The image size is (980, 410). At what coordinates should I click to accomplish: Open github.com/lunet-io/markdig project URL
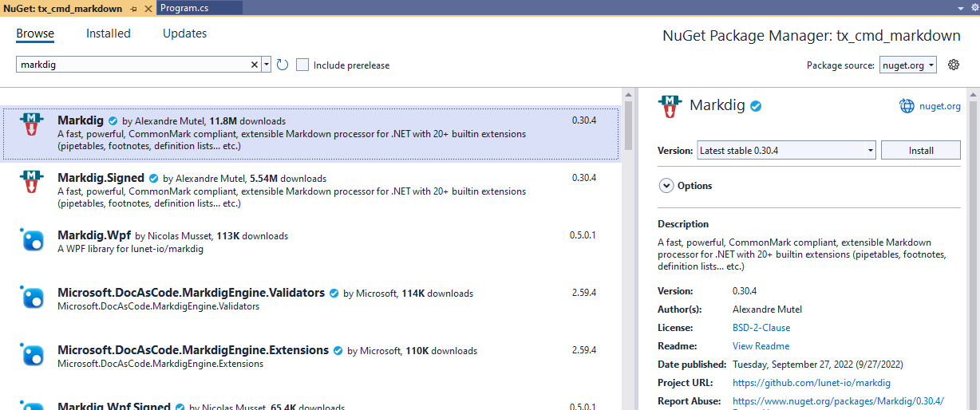[x=812, y=383]
